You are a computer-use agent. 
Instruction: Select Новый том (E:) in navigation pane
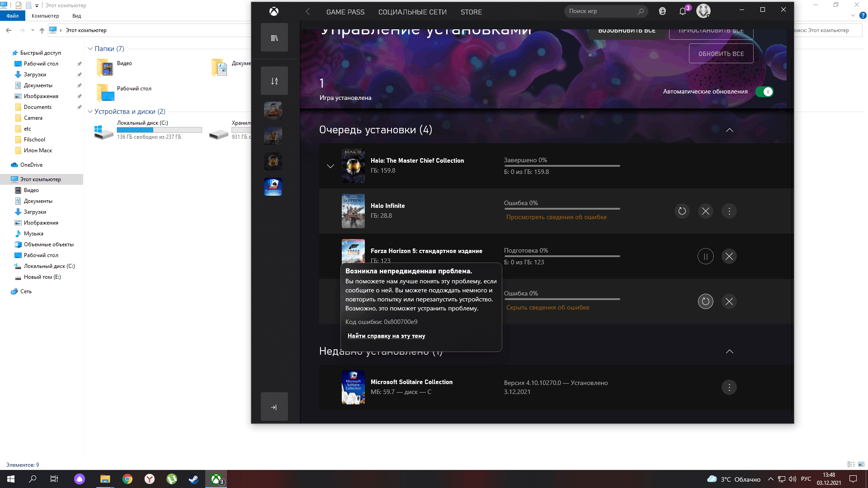pyautogui.click(x=42, y=277)
